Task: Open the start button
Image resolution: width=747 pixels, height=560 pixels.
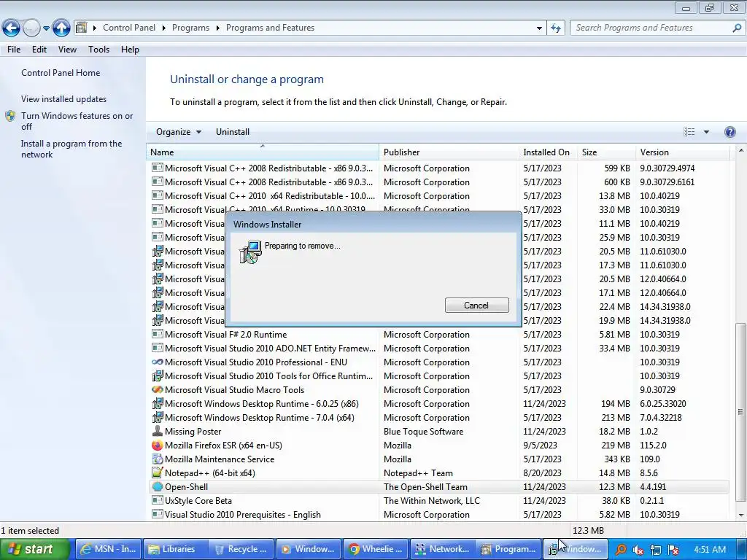Action: point(35,549)
